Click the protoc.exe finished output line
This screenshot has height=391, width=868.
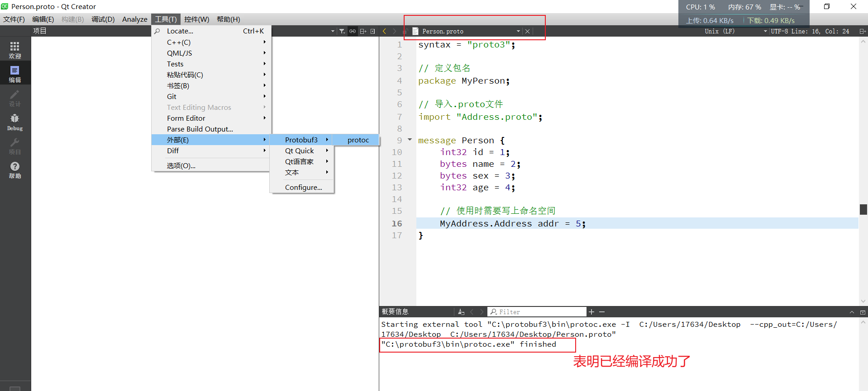(x=468, y=344)
